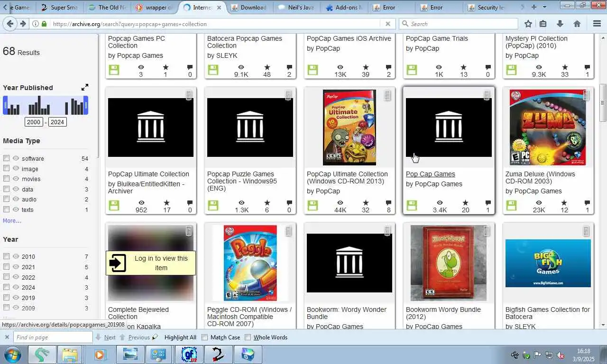Go forward with the browser forward arrow

point(23,24)
